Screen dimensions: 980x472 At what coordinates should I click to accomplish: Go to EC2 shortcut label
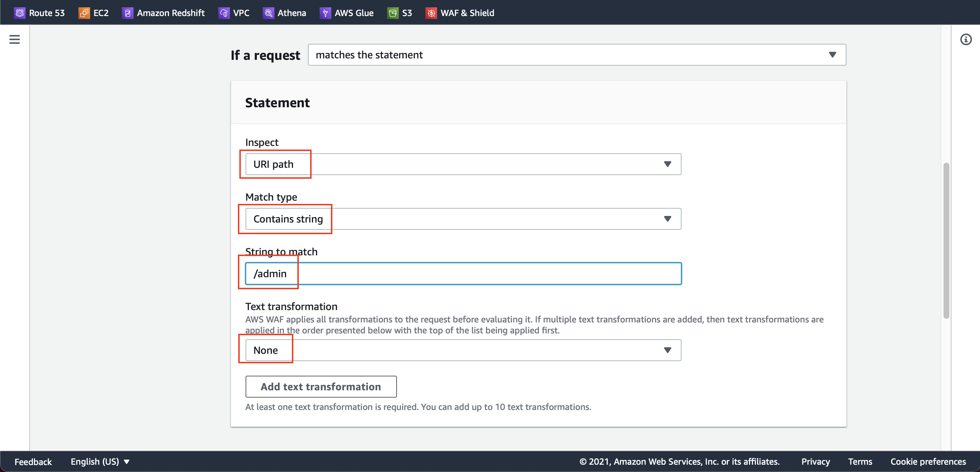pos(101,13)
